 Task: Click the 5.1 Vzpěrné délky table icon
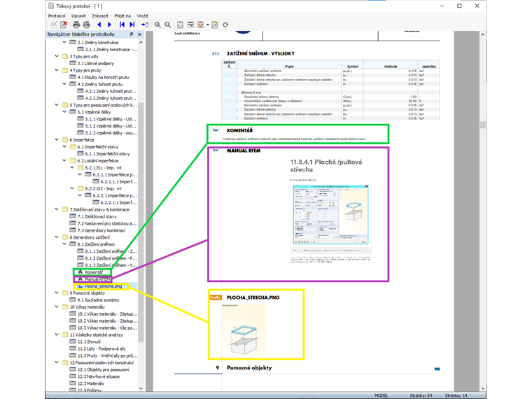(x=73, y=111)
